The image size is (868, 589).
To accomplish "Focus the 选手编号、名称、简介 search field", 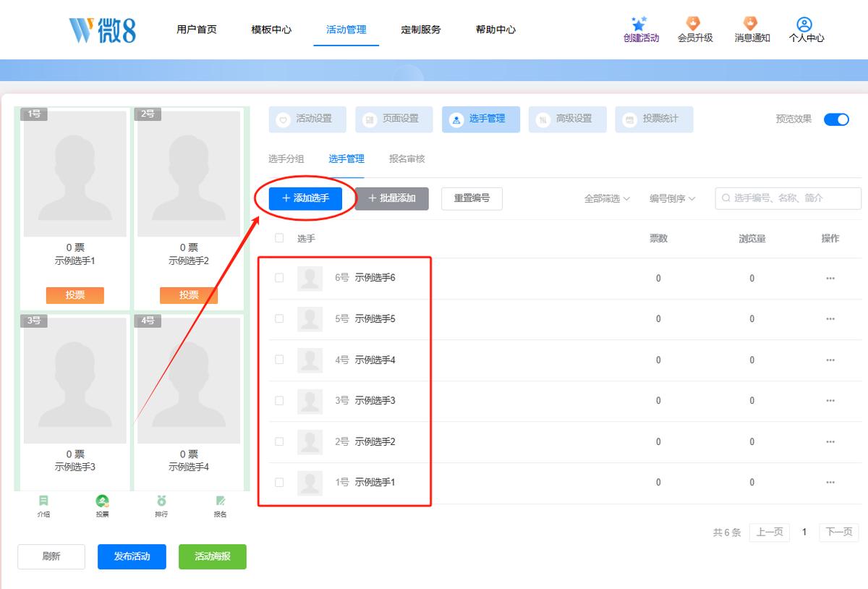I will (x=788, y=198).
